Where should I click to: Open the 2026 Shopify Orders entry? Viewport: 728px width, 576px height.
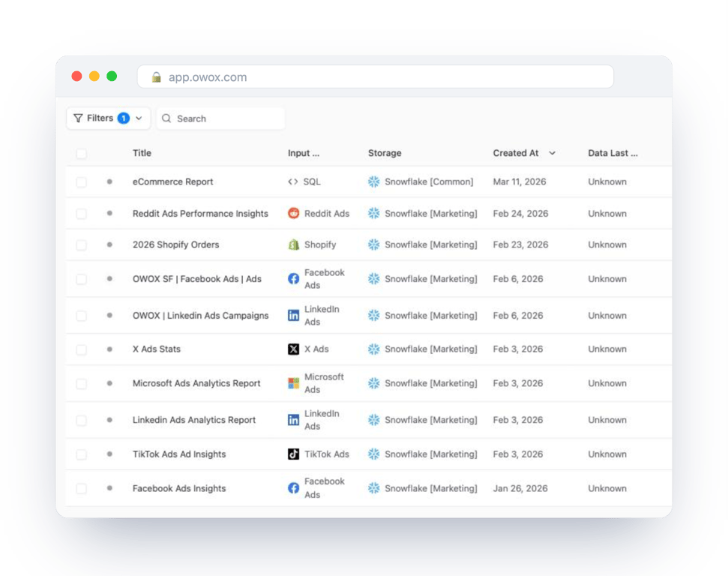click(175, 244)
